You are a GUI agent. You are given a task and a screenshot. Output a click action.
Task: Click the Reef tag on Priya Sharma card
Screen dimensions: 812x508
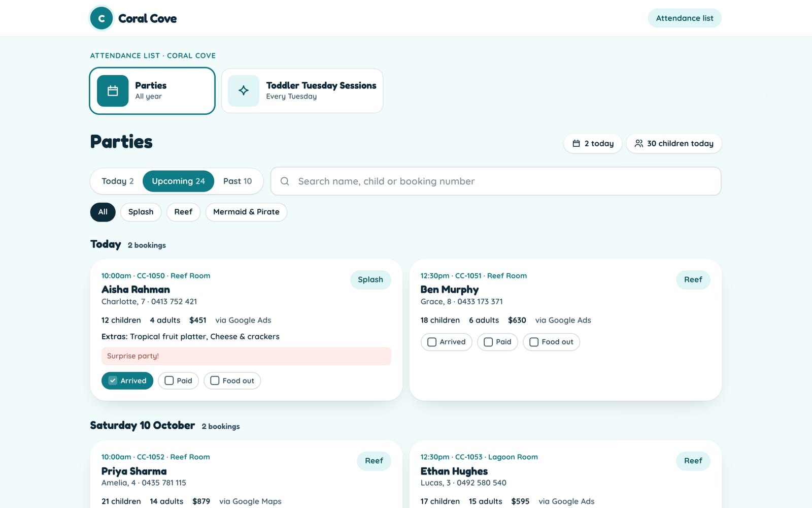click(374, 461)
